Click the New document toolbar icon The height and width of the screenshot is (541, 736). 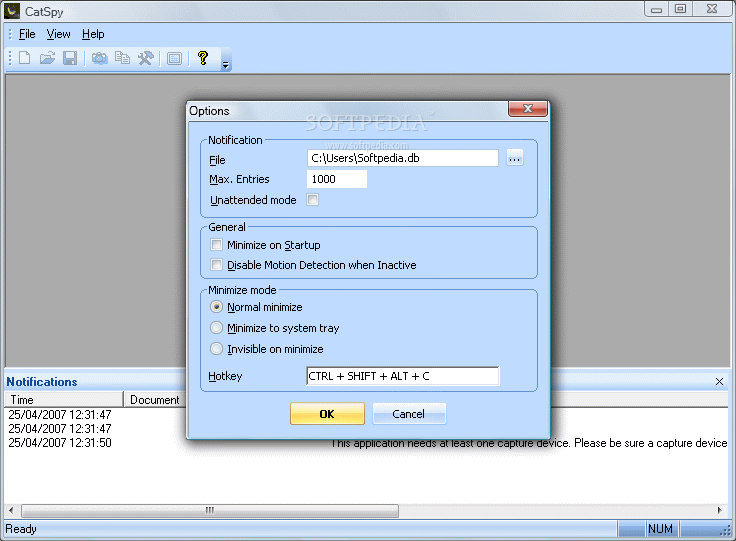[24, 58]
